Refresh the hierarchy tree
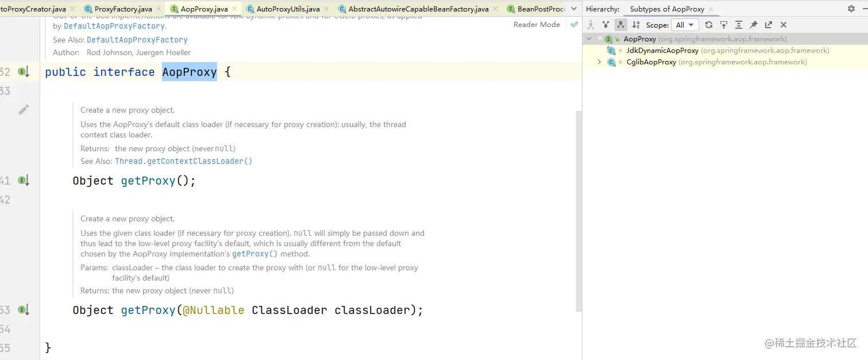This screenshot has height=360, width=868. (x=709, y=25)
